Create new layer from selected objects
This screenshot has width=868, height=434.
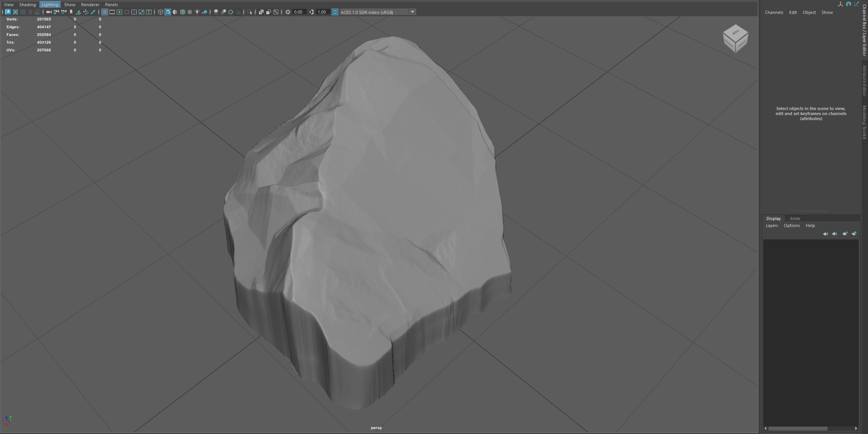pyautogui.click(x=854, y=234)
